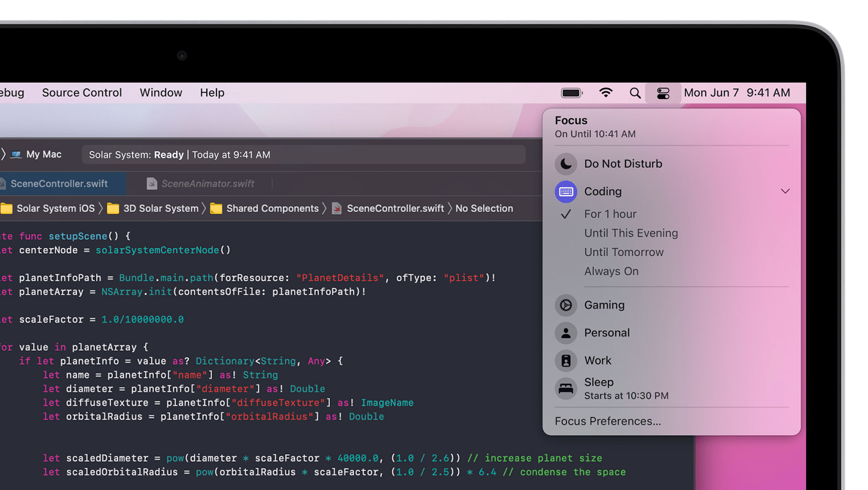Click Focus heading in panel

(571, 120)
